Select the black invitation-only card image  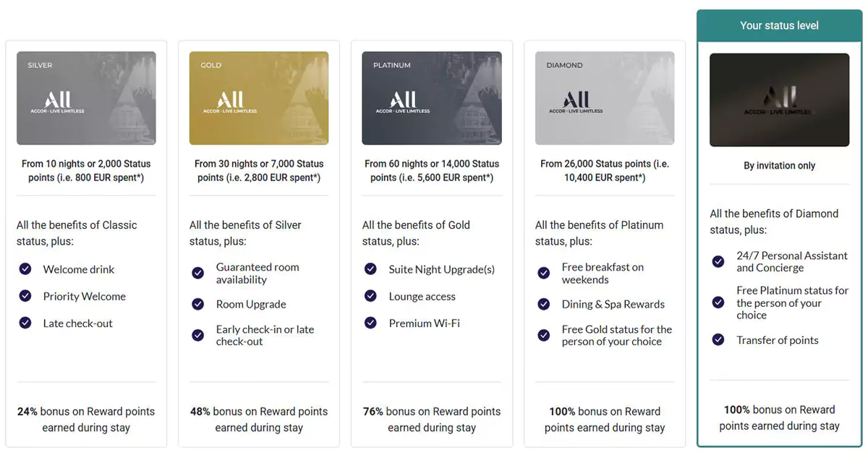pos(779,100)
